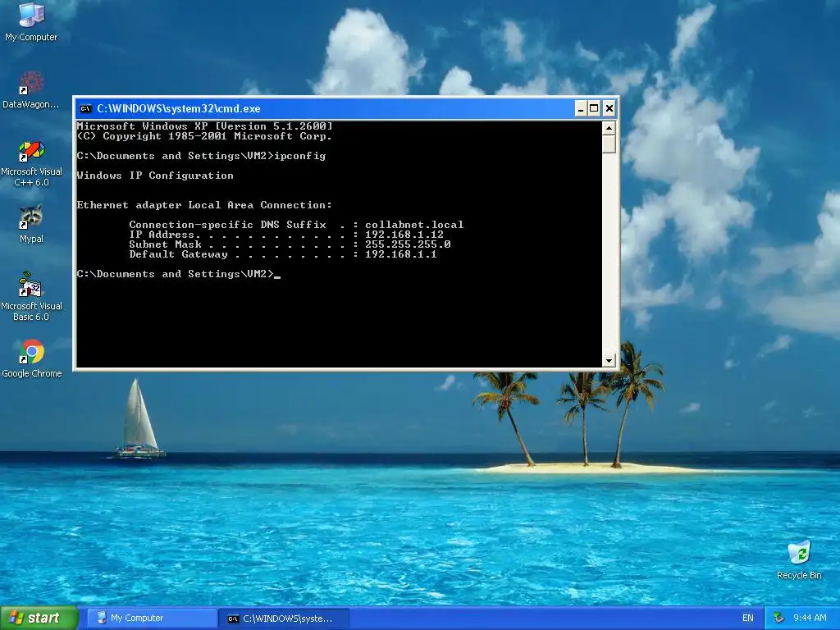Close the cmd.exe window
This screenshot has height=630, width=840.
pos(609,109)
